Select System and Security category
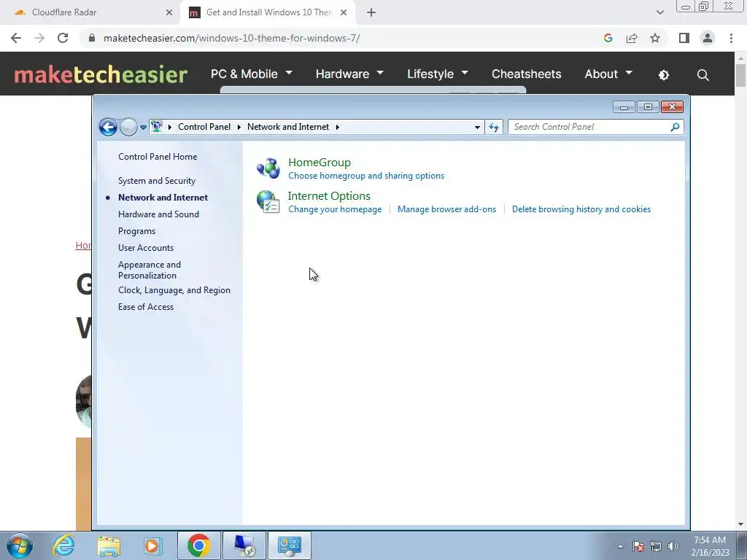This screenshot has width=747, height=560. click(x=157, y=181)
